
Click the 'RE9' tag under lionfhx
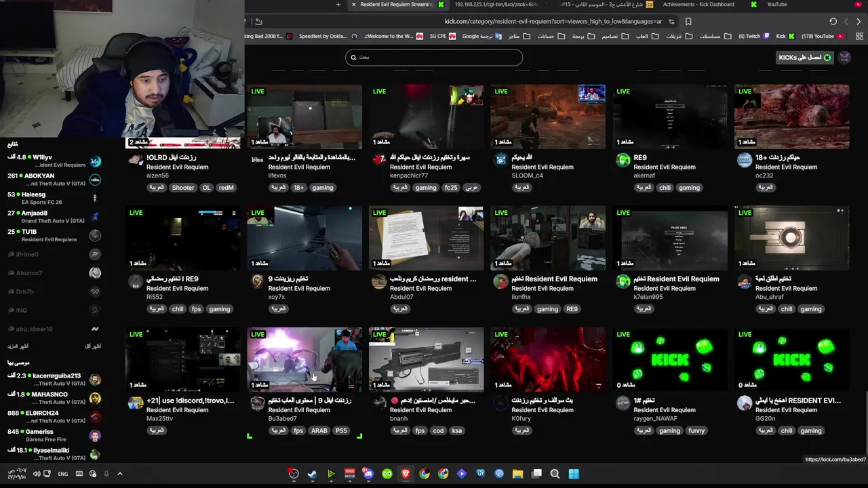pyautogui.click(x=572, y=309)
